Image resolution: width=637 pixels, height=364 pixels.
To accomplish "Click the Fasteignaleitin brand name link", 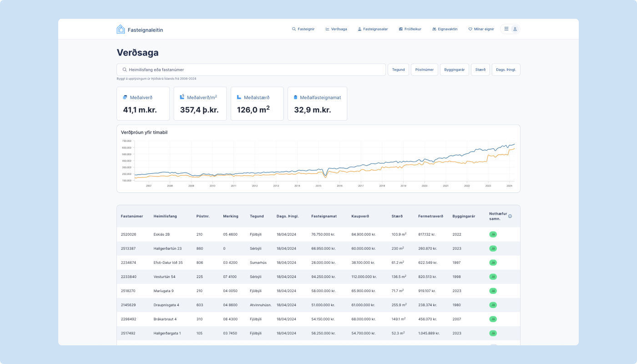I will [145, 30].
